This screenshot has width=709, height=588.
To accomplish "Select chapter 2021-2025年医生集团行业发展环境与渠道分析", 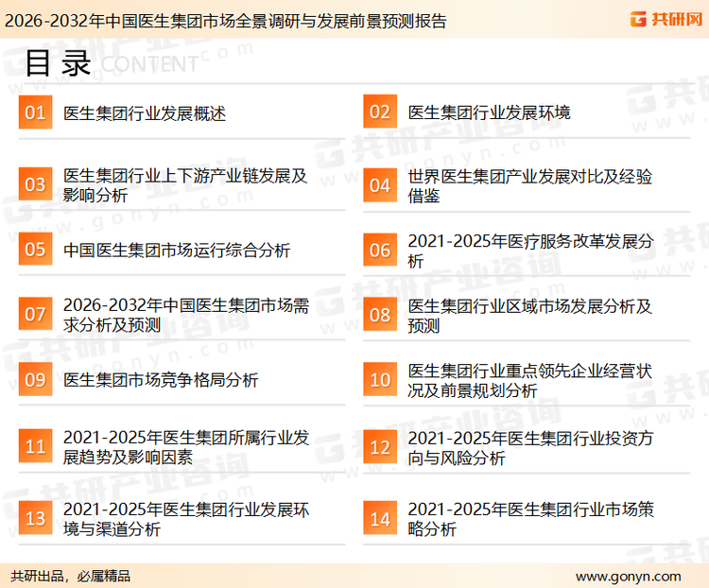I will pos(186,519).
